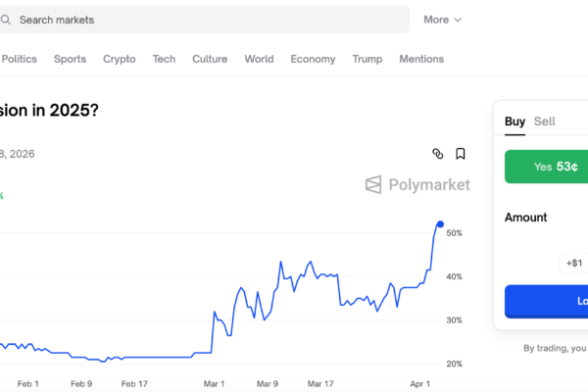Go to the Crypto category

tap(120, 59)
